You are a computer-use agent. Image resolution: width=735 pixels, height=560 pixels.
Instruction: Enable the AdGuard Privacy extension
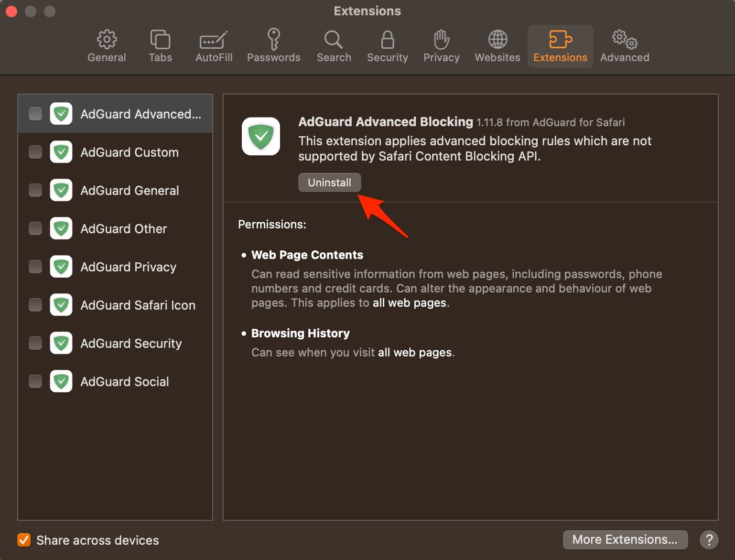tap(35, 266)
